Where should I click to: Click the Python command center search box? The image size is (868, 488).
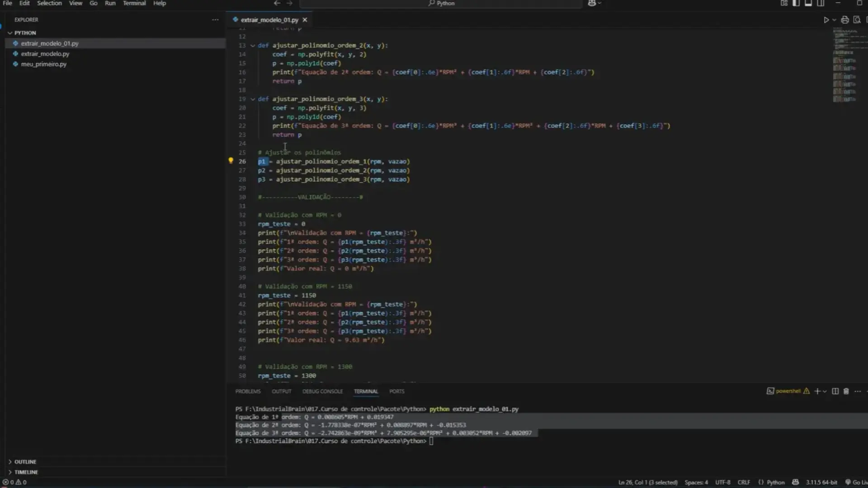pos(441,3)
